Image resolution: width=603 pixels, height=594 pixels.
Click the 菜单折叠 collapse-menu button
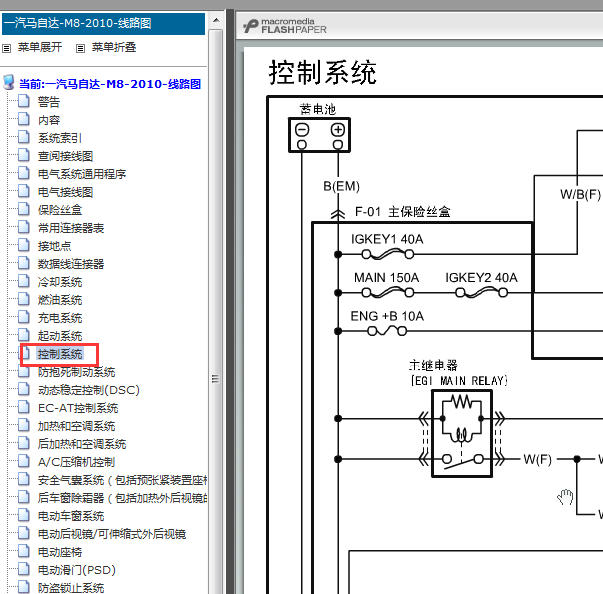[x=114, y=47]
